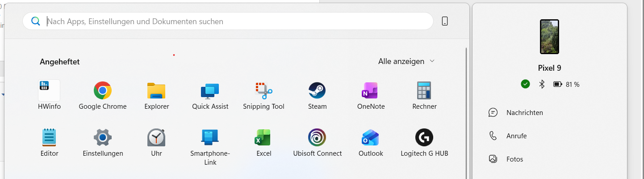Viewport: 644px width, 179px height.
Task: Expand the Alle anzeigen list
Action: 406,61
